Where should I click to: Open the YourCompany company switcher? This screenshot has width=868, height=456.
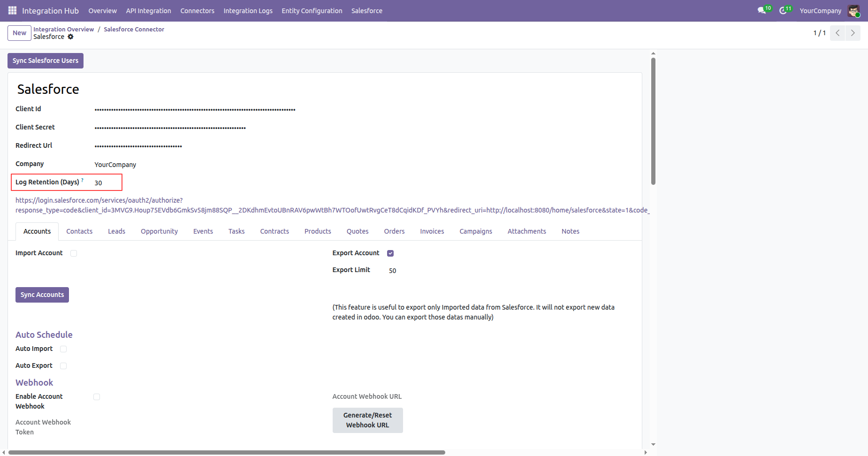click(x=821, y=10)
